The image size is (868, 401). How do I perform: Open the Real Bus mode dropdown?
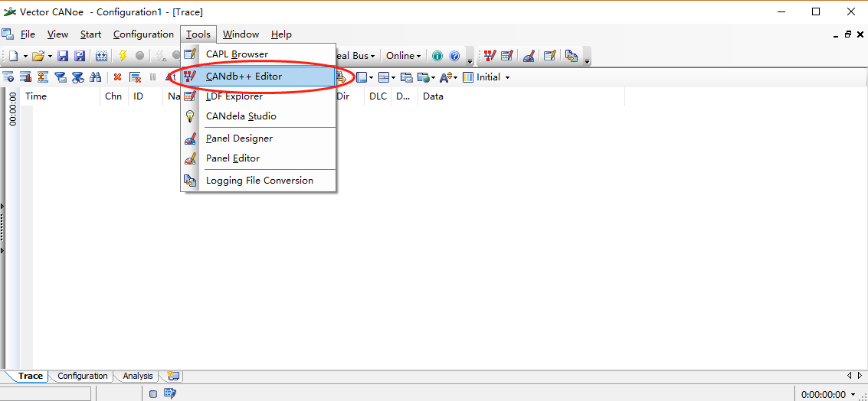355,56
